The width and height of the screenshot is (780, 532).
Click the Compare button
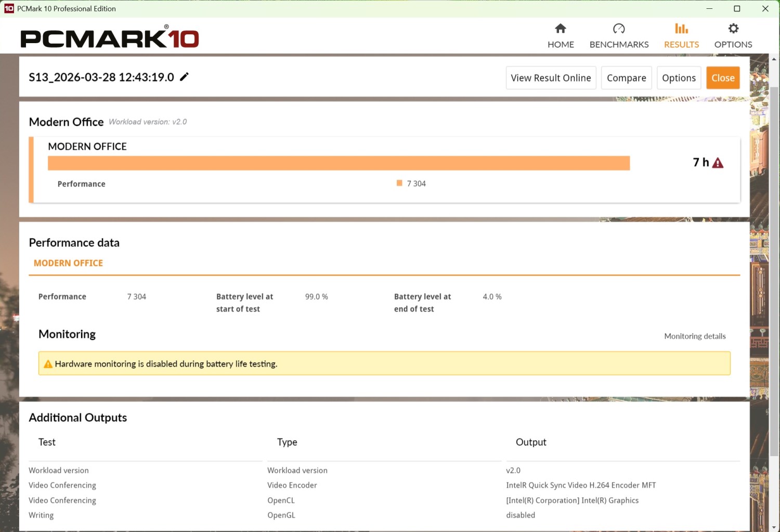626,78
